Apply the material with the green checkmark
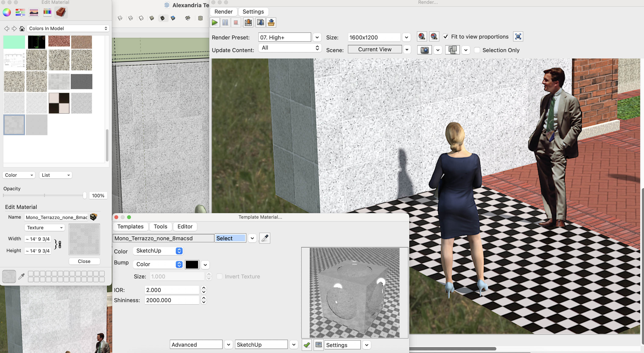This screenshot has height=353, width=644. point(307,345)
